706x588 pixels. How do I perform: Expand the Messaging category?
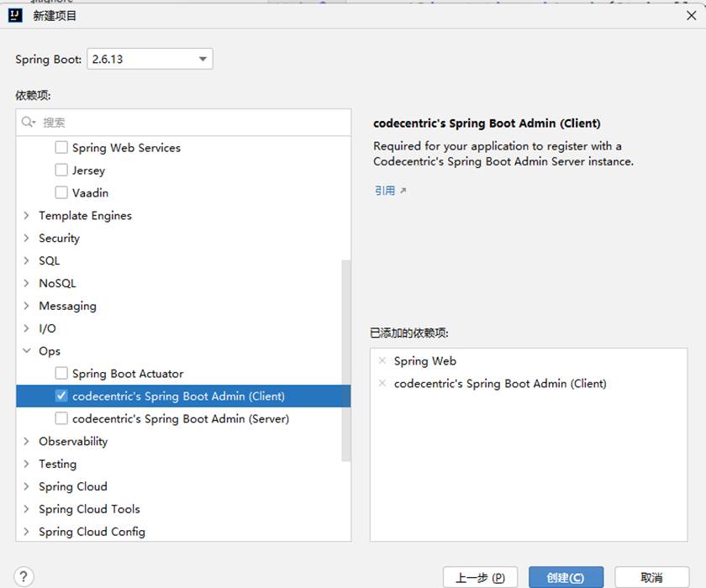26,306
